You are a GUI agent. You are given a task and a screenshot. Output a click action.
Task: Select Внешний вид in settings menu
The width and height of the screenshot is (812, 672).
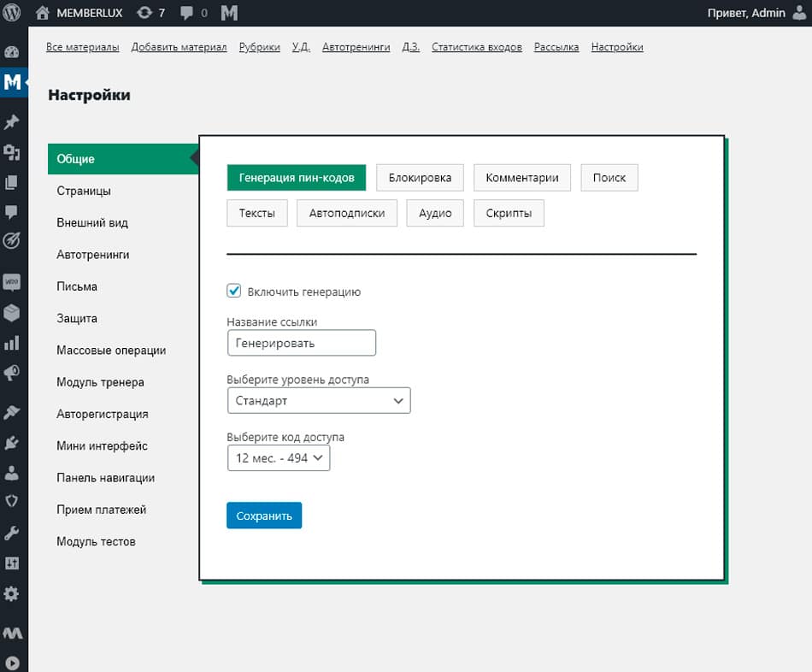tap(92, 222)
